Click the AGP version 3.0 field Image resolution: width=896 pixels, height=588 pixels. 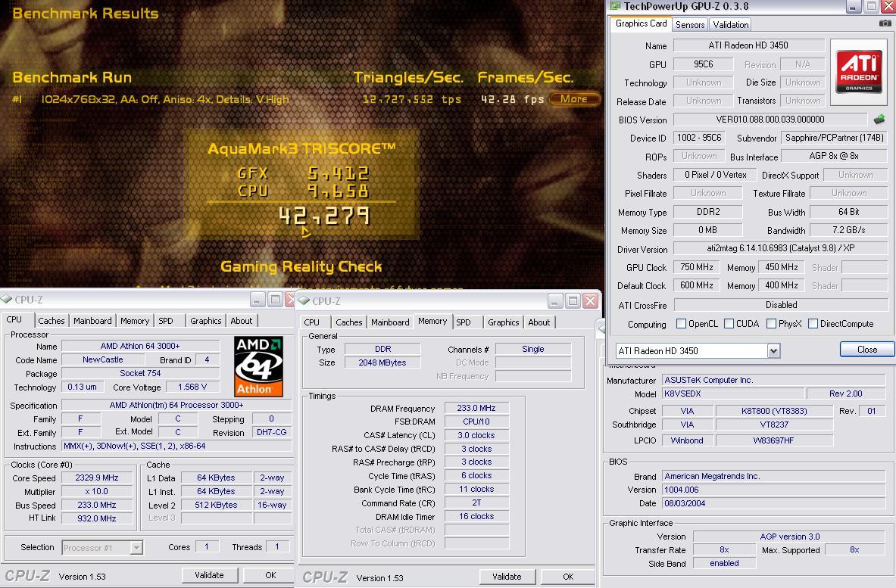pyautogui.click(x=789, y=537)
